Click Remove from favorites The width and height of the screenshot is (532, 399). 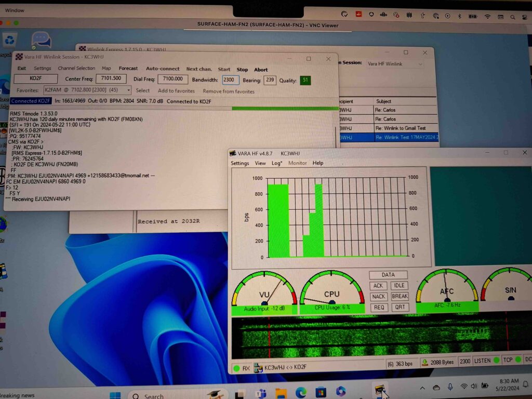tap(229, 91)
